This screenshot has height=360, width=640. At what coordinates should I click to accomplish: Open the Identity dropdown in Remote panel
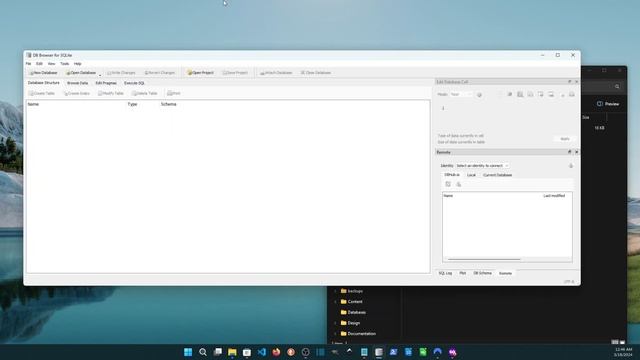(x=482, y=166)
